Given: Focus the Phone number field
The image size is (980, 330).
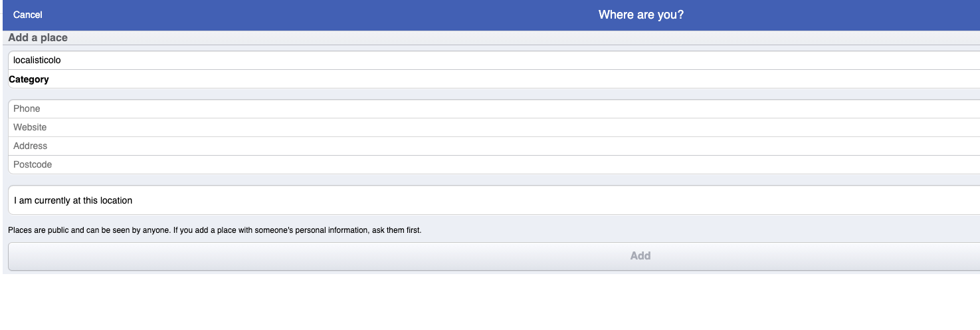Looking at the screenshot, I should pyautogui.click(x=494, y=108).
